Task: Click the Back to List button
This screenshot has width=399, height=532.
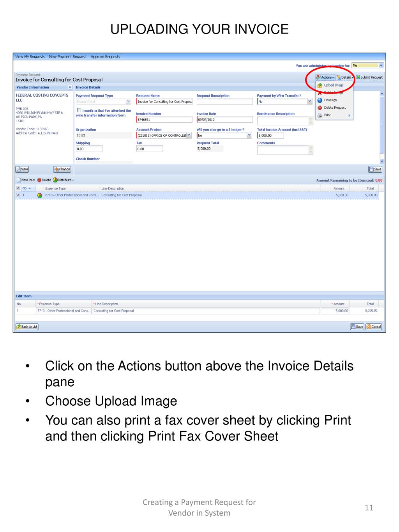Action: pyautogui.click(x=27, y=327)
